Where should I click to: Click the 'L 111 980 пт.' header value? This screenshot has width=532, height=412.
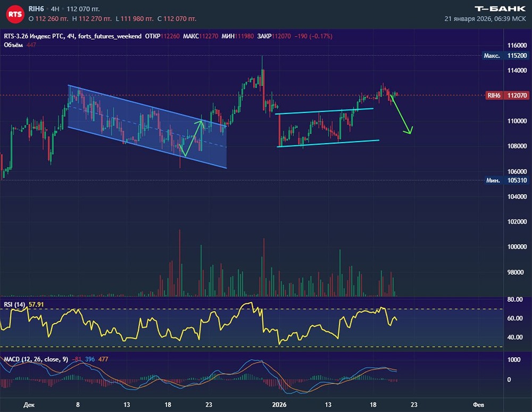pyautogui.click(x=135, y=19)
